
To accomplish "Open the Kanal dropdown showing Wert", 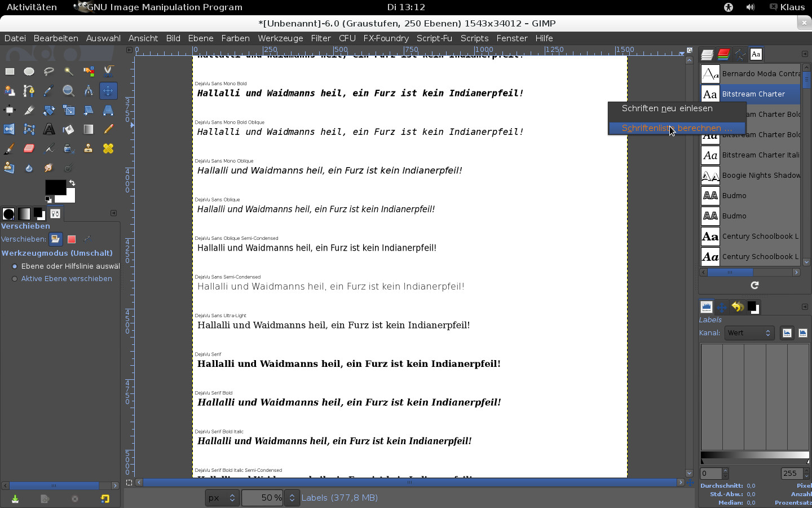I will (x=749, y=333).
